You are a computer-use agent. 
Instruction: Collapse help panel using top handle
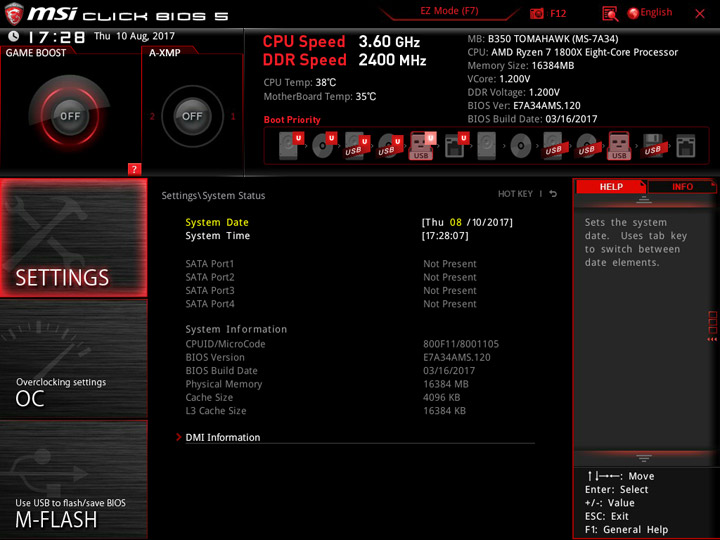644,200
